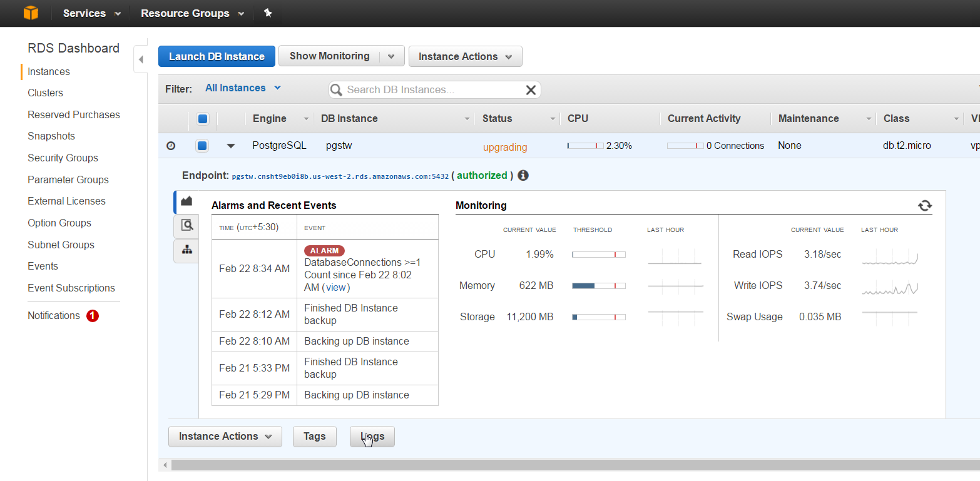Viewport: 980px width, 481px height.
Task: Open Snapshots in sidebar
Action: [x=51, y=136]
